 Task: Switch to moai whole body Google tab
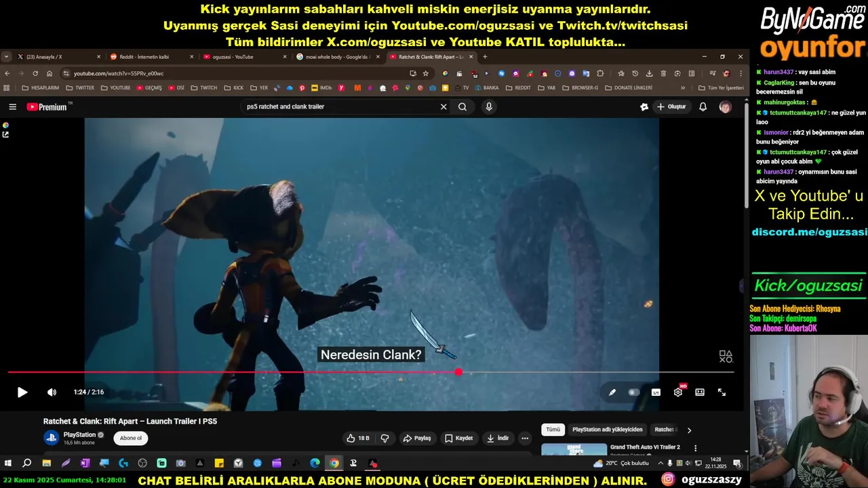click(x=338, y=57)
